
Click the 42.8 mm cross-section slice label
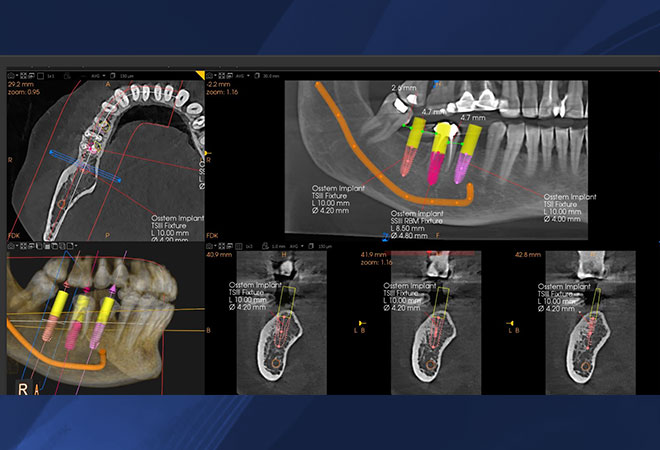click(528, 255)
